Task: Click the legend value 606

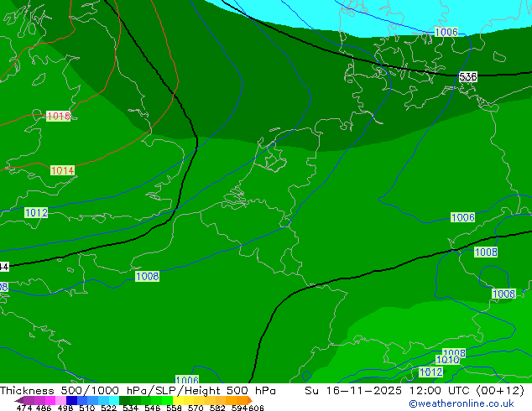Action: coord(256,408)
